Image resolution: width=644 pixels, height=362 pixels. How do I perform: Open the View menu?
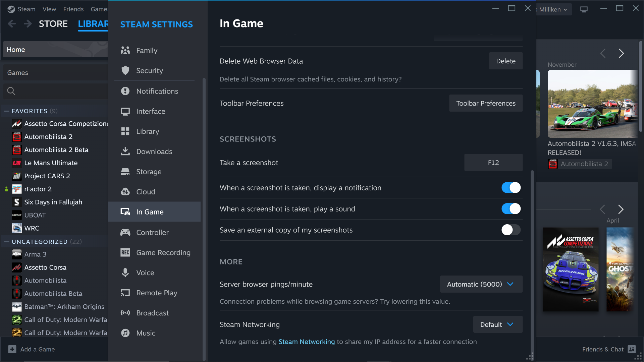coord(49,9)
